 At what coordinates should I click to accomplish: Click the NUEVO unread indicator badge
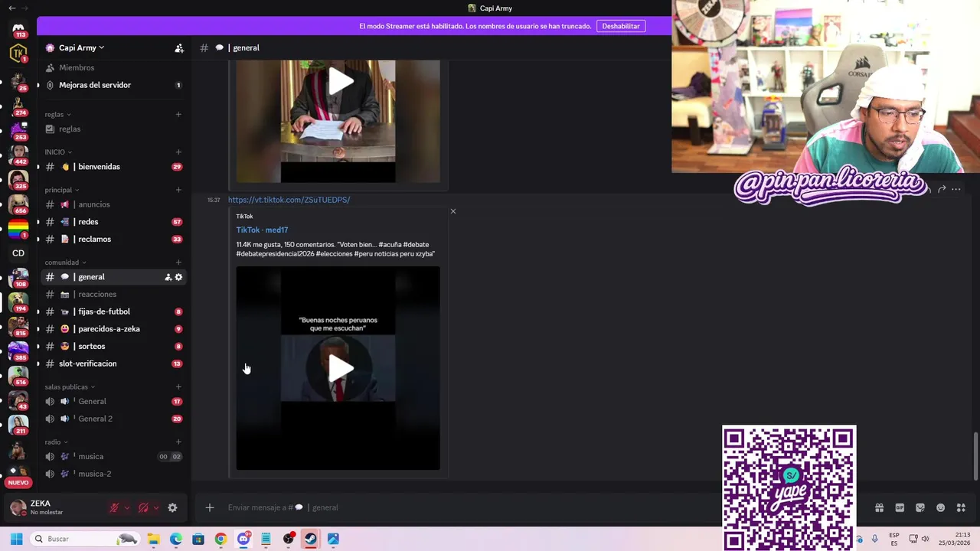click(x=18, y=482)
